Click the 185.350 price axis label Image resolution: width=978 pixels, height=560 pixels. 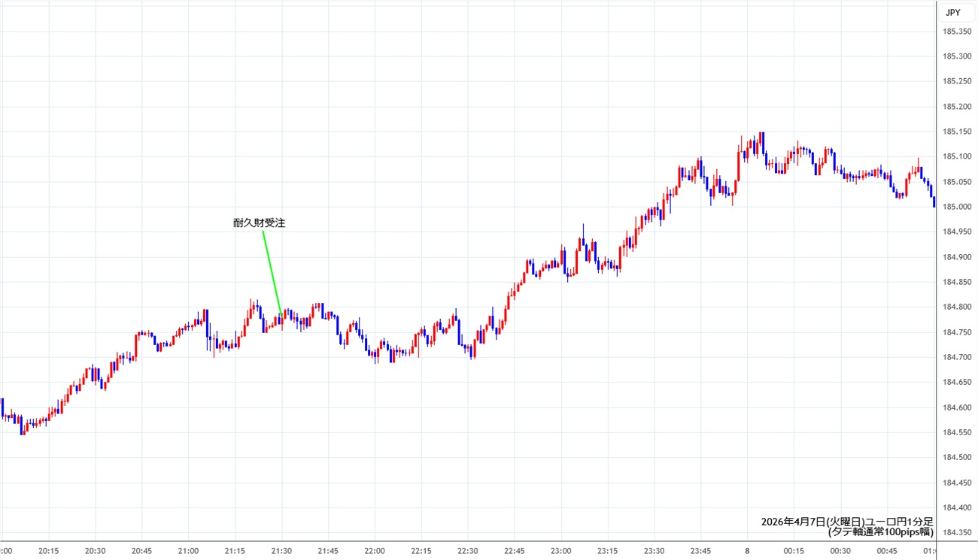point(957,32)
